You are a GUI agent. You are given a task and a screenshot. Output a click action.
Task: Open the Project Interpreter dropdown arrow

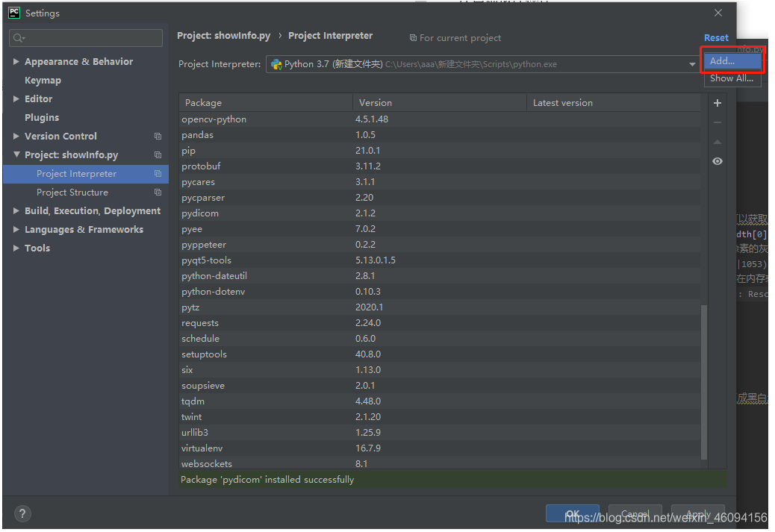pos(692,64)
